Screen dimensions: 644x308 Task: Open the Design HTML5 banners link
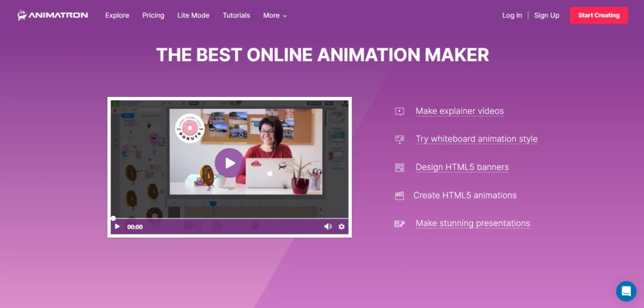[x=462, y=167]
